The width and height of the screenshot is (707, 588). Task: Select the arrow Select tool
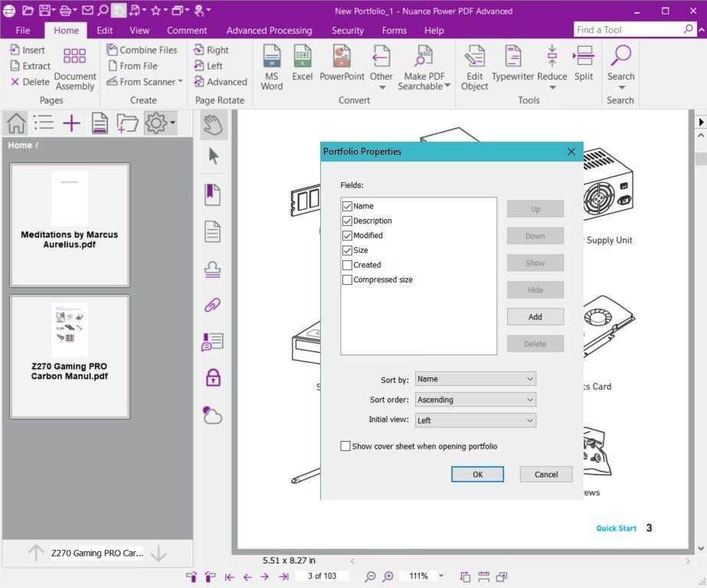[213, 156]
